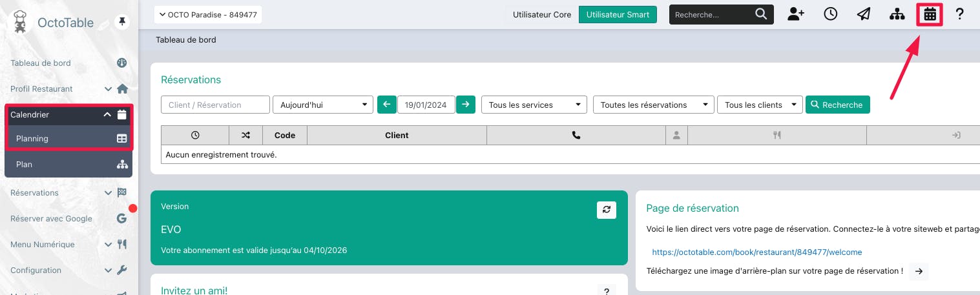980x295 pixels.
Task: Switch to Utilisateur Smart mode
Action: click(x=618, y=14)
